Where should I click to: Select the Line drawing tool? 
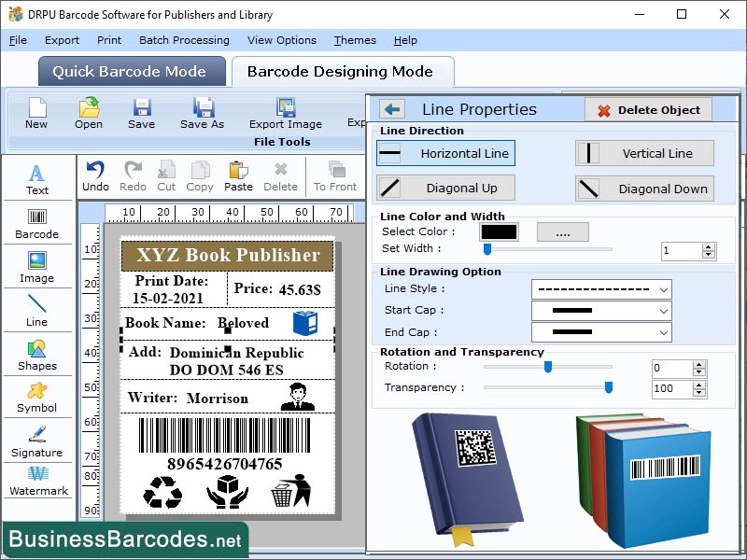37,311
